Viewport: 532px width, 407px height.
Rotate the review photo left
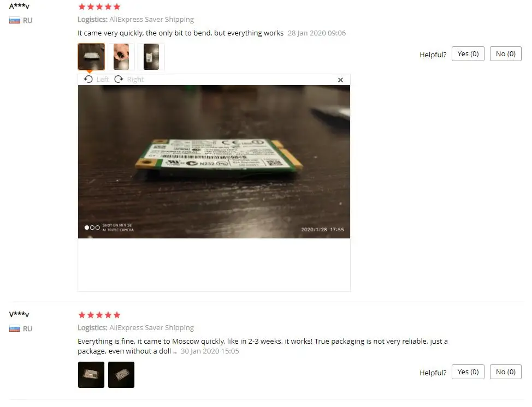96,79
